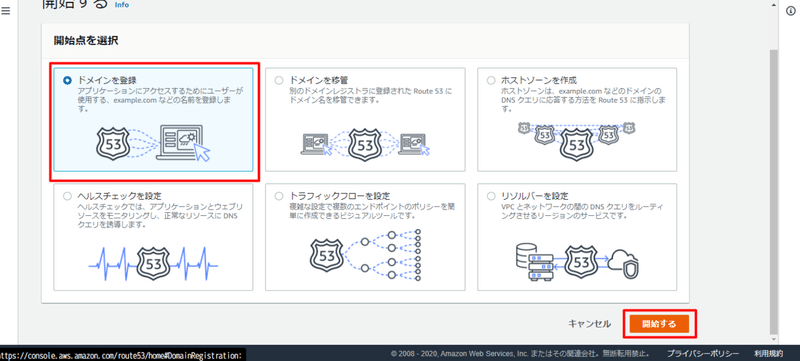Click the ホストゾーンを作成 card title
This screenshot has height=361, width=800.
coord(539,80)
